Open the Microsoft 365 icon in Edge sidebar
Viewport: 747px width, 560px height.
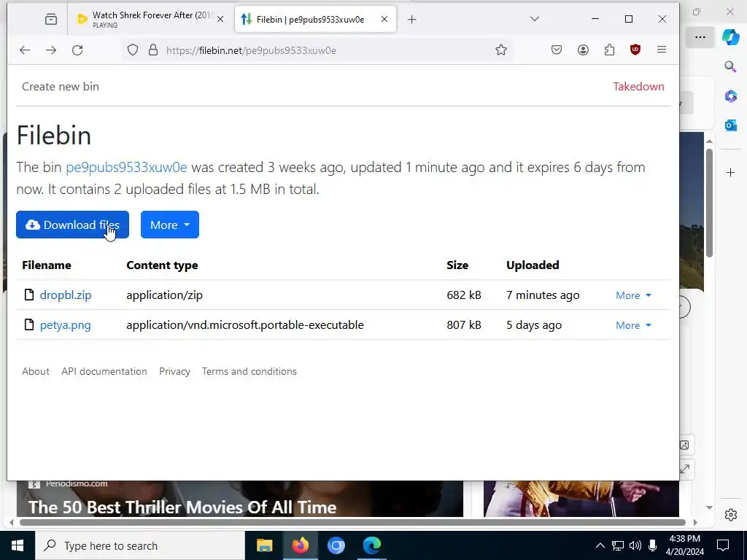coord(731,96)
